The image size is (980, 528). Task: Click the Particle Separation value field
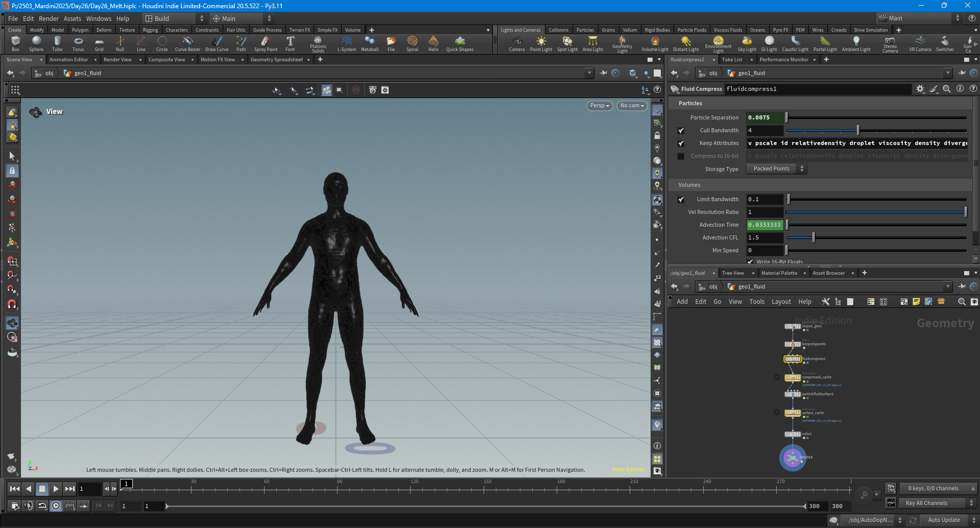click(x=764, y=118)
